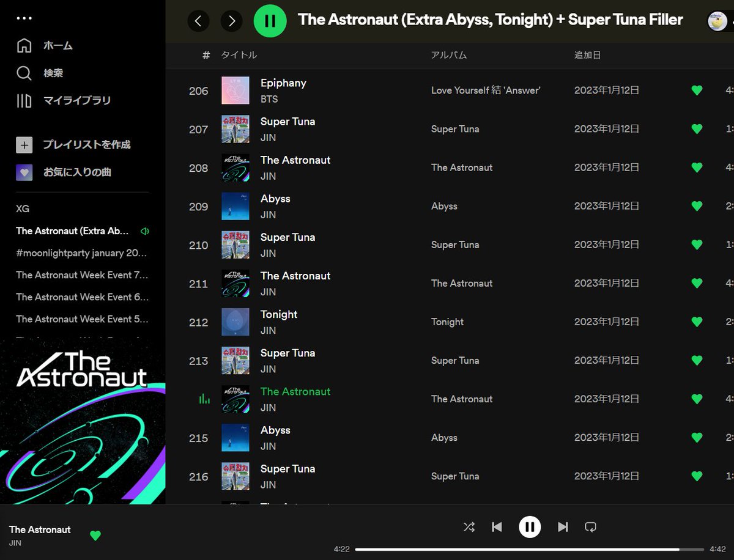The width and height of the screenshot is (734, 560).
Task: Pause playback in the bottom player bar
Action: coord(530,526)
